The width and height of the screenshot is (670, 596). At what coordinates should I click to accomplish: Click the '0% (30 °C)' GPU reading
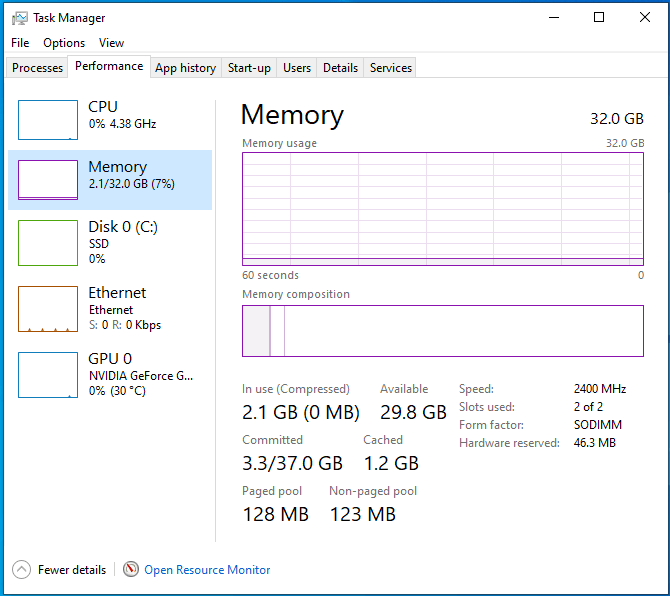coord(117,391)
